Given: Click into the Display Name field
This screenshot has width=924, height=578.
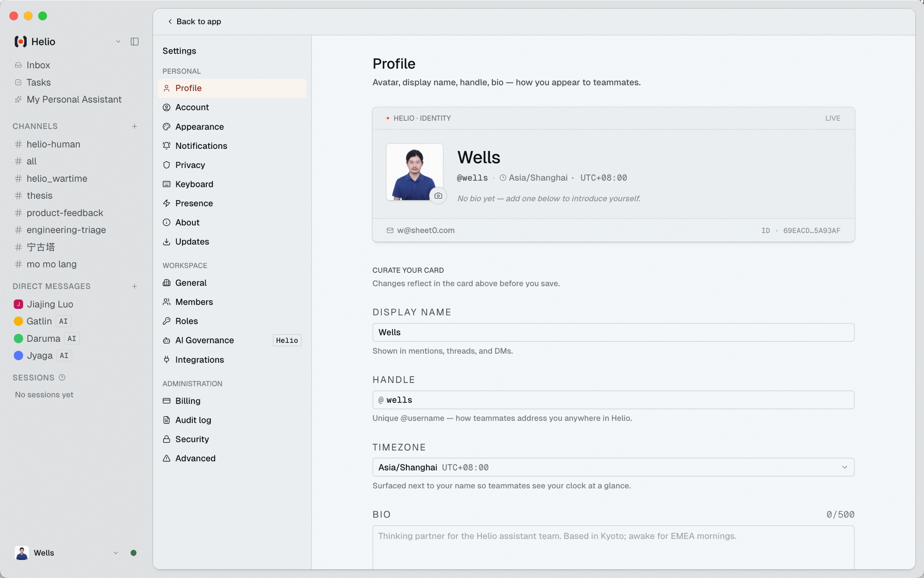Looking at the screenshot, I should click(x=613, y=332).
